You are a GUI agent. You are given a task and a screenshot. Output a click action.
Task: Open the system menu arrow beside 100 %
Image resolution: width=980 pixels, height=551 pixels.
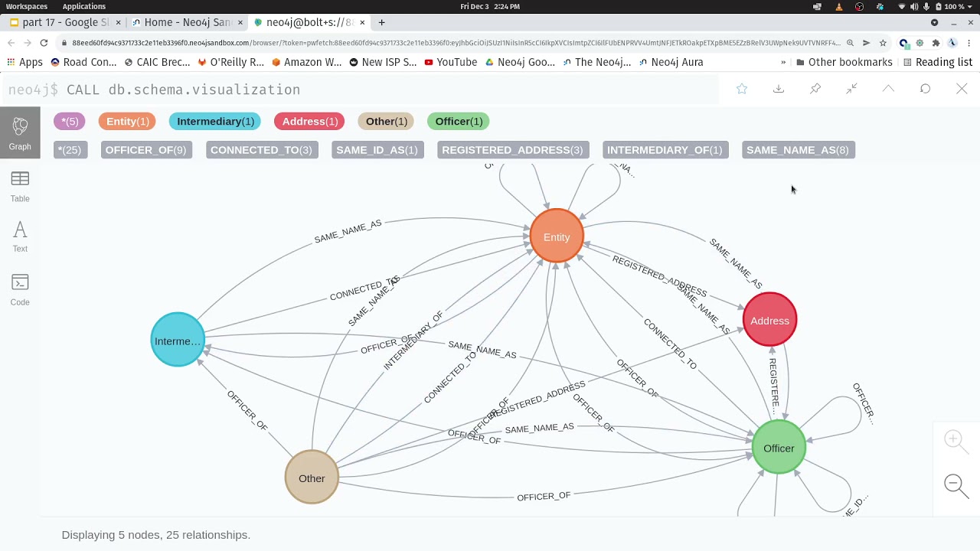click(x=971, y=6)
